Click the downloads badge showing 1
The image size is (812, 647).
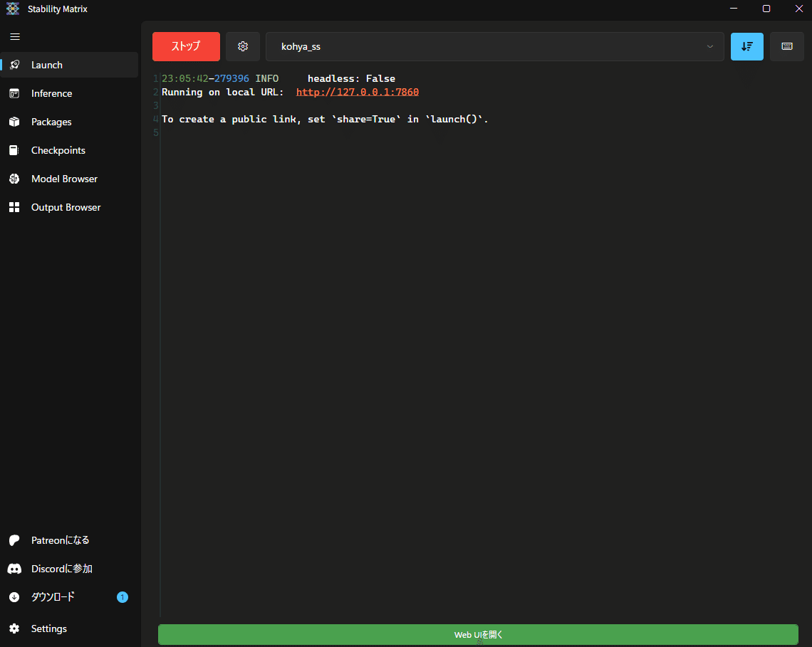(x=123, y=597)
